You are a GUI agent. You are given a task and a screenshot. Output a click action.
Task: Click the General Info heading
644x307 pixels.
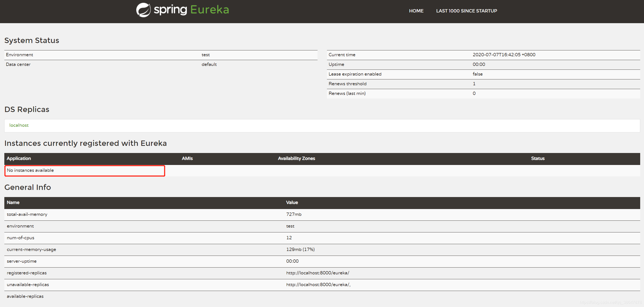click(x=27, y=187)
